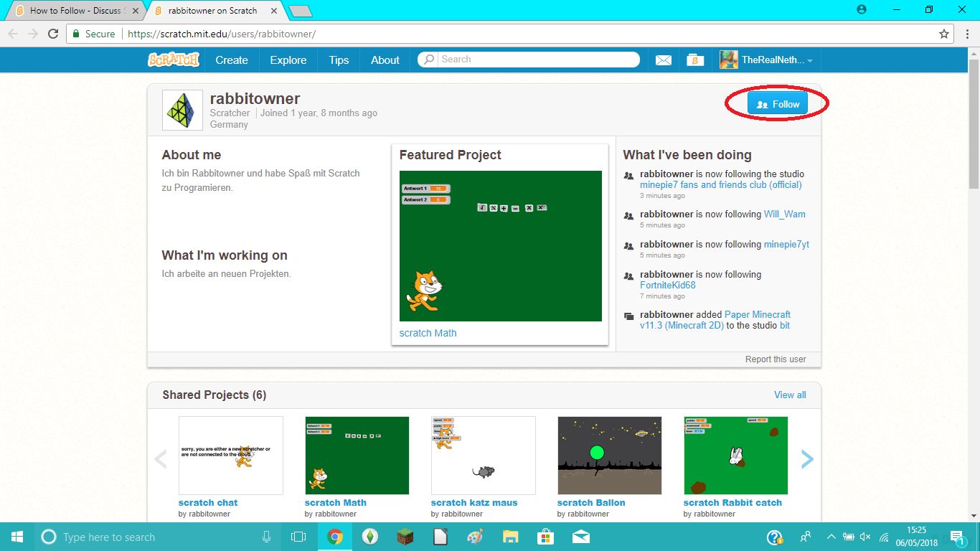Open the 'scratch katz maus' project thumbnail
Viewport: 980px width, 551px height.
[x=483, y=456]
